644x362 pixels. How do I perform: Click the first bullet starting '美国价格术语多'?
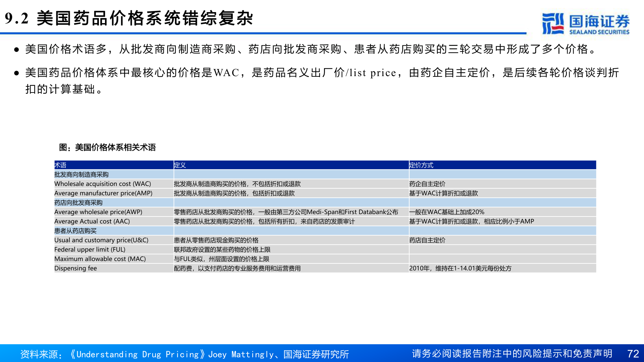[311, 49]
